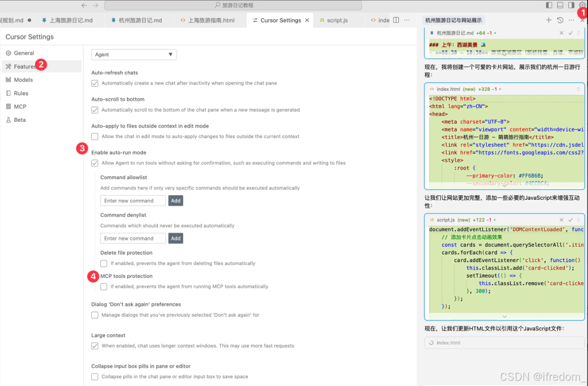Uncheck the Large context checkbox
The image size is (588, 386).
95,346
